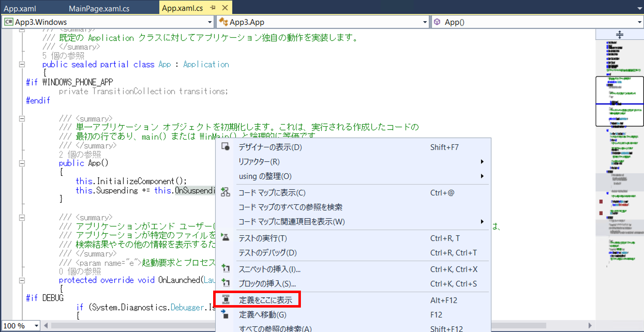Click the surround-with icon beside ブロックの挿入
644x332 pixels.
pos(226,283)
